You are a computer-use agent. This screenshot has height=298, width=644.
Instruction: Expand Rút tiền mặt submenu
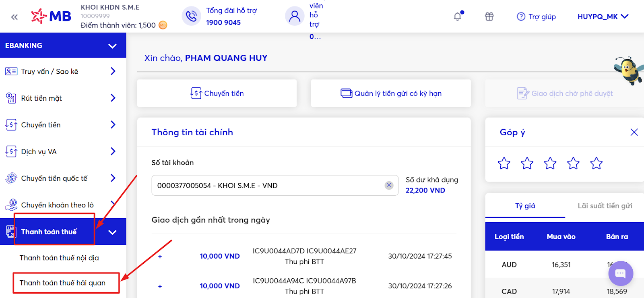pyautogui.click(x=113, y=98)
